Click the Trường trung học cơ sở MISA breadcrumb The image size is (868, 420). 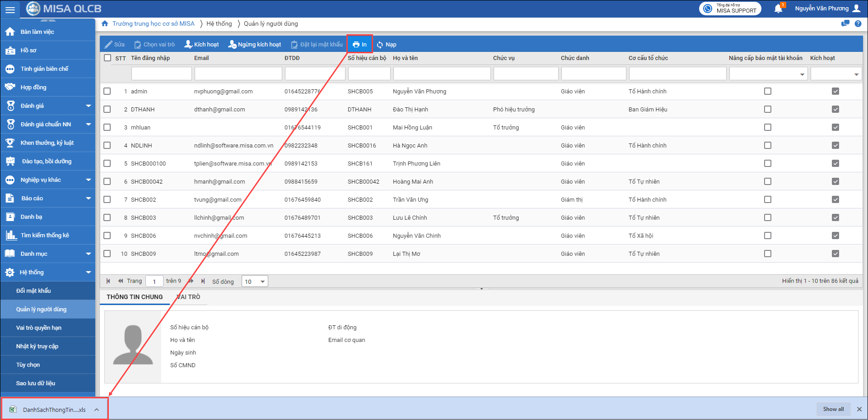pos(153,23)
